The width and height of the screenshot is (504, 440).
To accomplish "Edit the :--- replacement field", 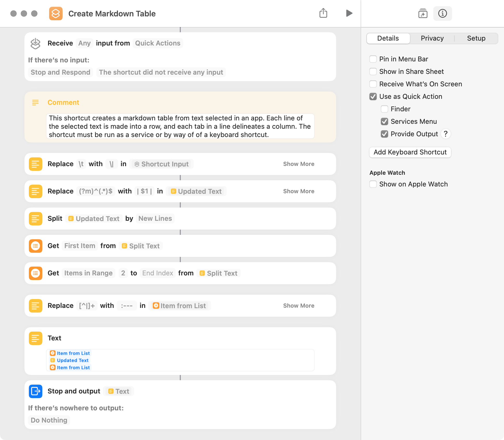I will (127, 306).
